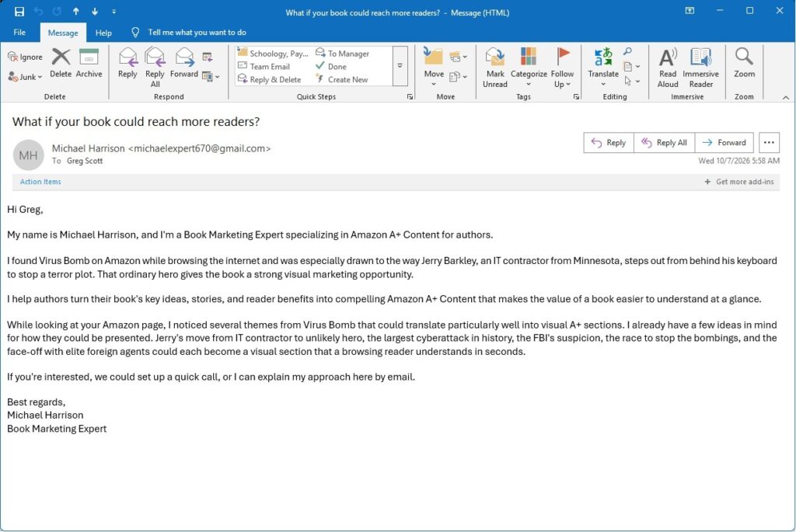The width and height of the screenshot is (796, 532).
Task: Click the Find magnifier in Editing group
Action: 628,52
